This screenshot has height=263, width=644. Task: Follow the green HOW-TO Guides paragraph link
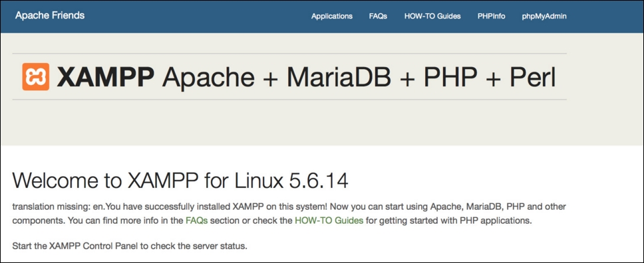point(329,220)
